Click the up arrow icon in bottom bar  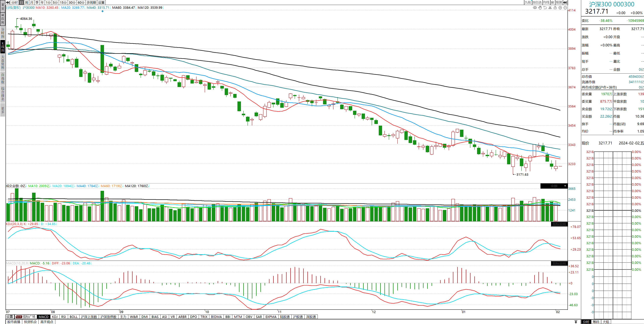(576, 322)
